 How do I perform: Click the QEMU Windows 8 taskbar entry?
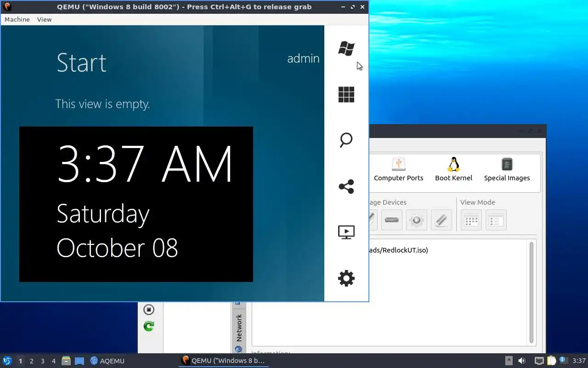224,361
